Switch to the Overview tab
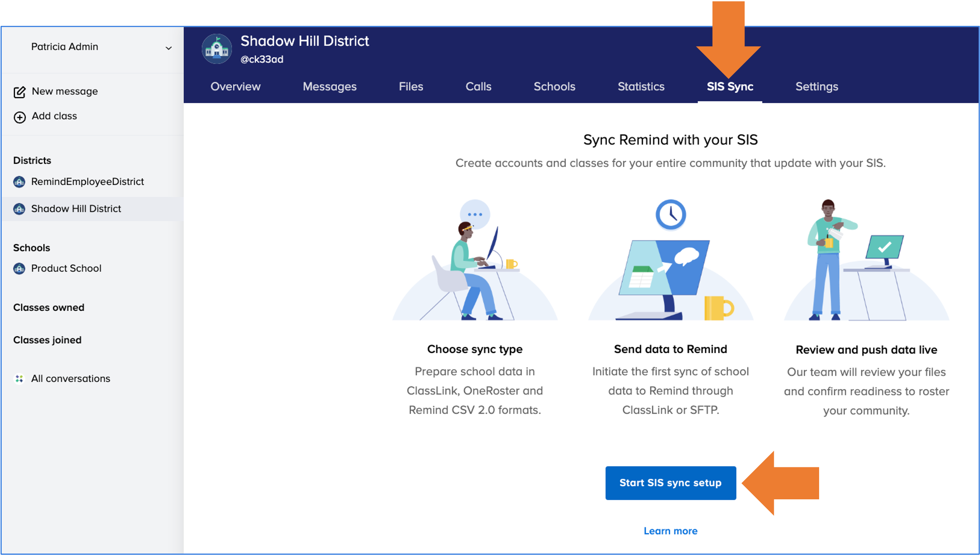The height and width of the screenshot is (555, 980). click(235, 87)
